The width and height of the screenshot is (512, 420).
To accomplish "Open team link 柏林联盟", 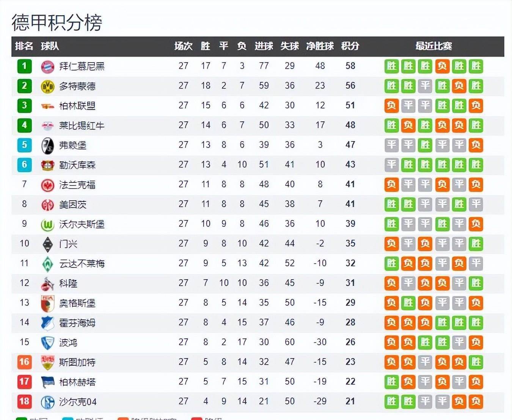I will tap(77, 106).
